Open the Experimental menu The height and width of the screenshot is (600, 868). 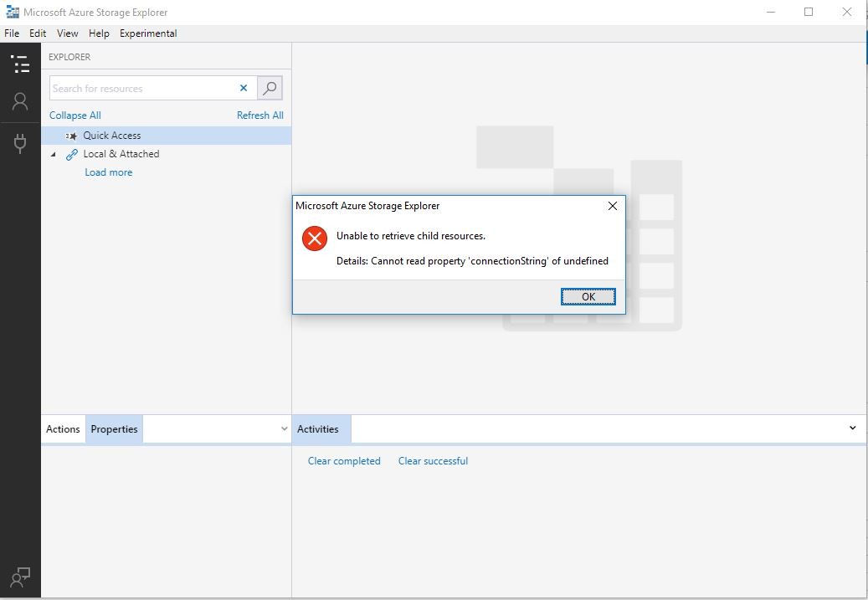pyautogui.click(x=148, y=33)
